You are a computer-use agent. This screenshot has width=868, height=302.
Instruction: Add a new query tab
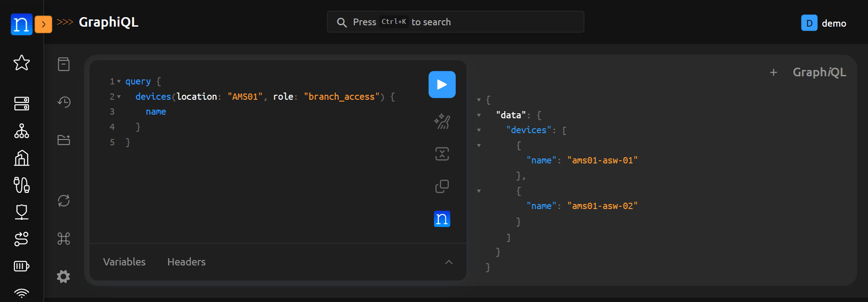coord(774,72)
